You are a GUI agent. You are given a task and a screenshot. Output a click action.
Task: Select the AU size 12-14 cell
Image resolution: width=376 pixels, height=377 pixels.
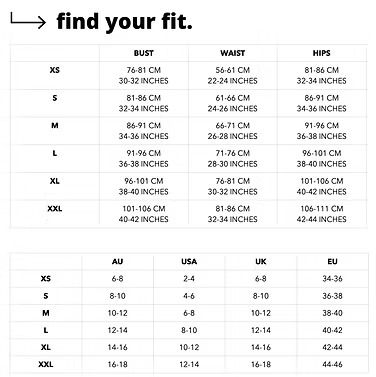(x=117, y=330)
